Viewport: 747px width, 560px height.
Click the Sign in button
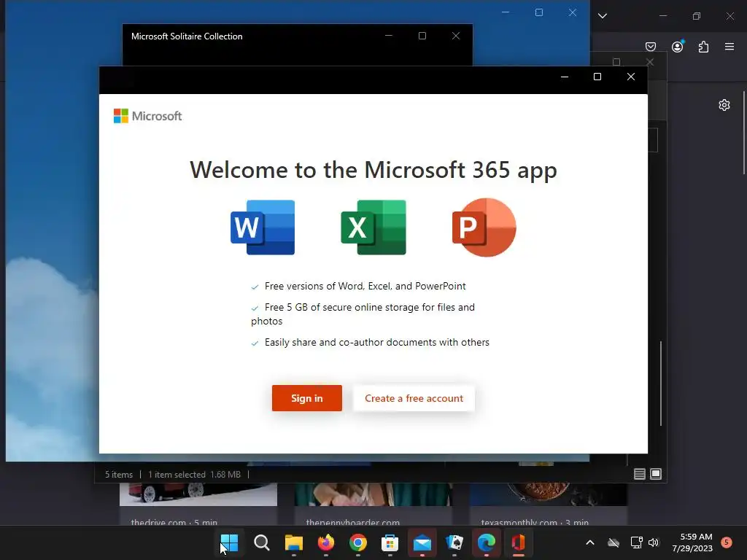307,398
